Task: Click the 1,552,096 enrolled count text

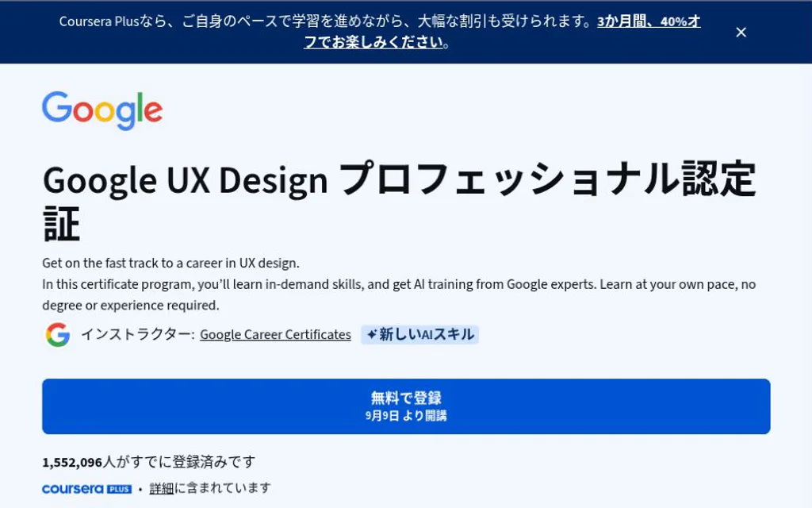Action: [x=149, y=462]
